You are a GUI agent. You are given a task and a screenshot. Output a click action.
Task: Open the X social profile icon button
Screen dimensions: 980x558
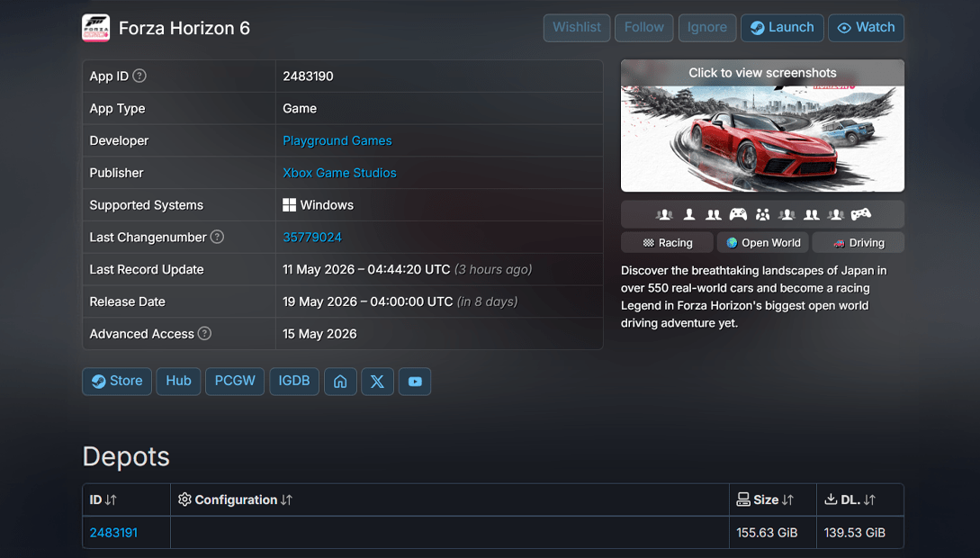point(377,382)
